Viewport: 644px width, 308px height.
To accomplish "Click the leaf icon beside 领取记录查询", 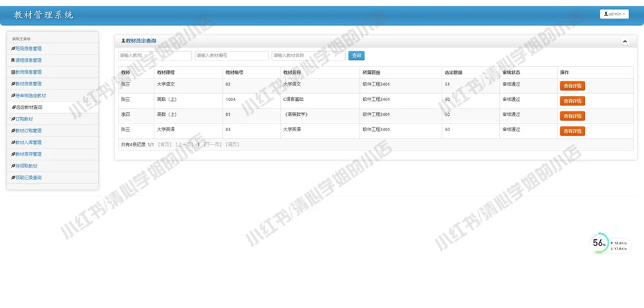I will click(x=13, y=178).
